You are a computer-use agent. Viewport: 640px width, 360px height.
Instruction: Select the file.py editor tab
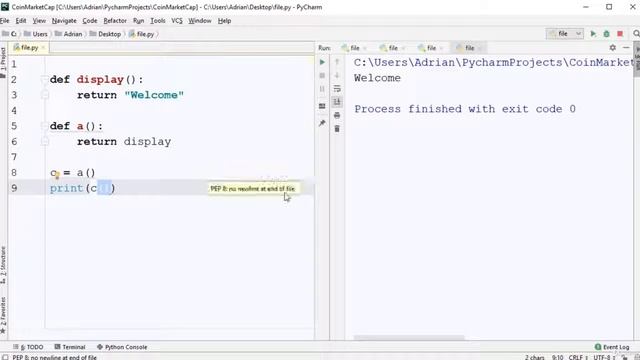(29, 48)
